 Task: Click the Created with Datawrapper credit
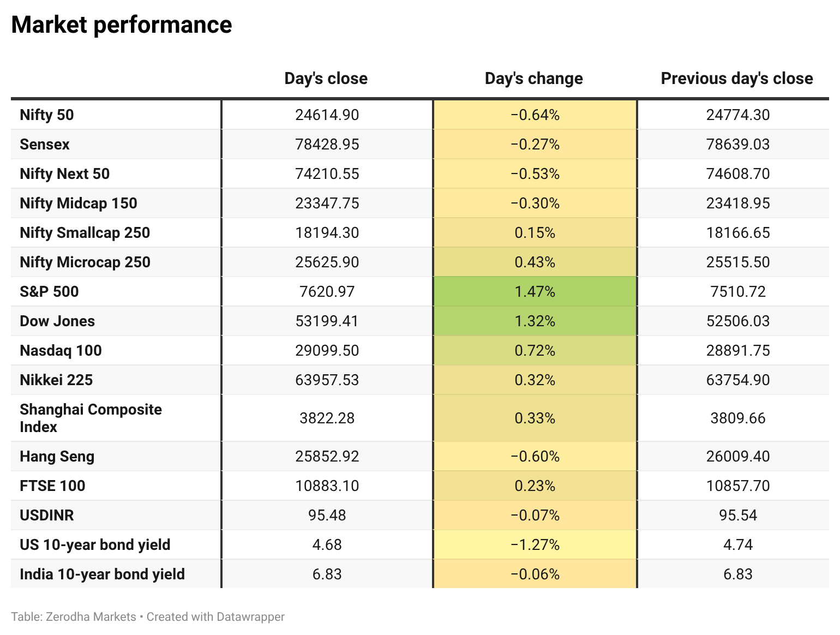click(215, 617)
